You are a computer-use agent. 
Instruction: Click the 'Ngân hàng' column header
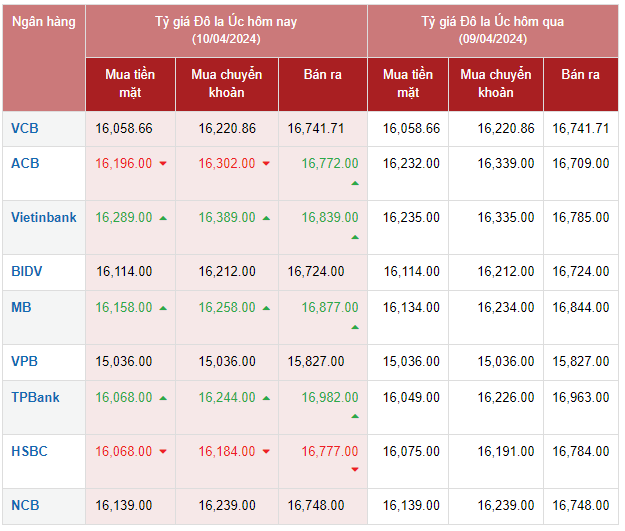(43, 21)
